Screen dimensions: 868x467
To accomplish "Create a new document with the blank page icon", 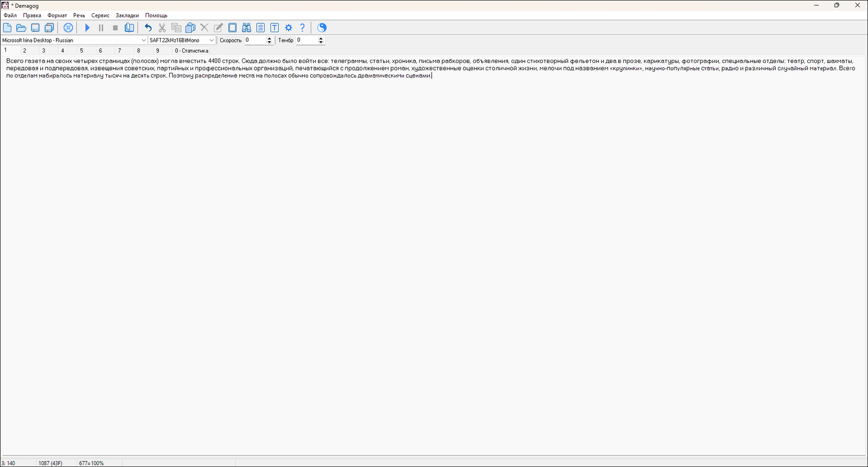I will click(7, 28).
